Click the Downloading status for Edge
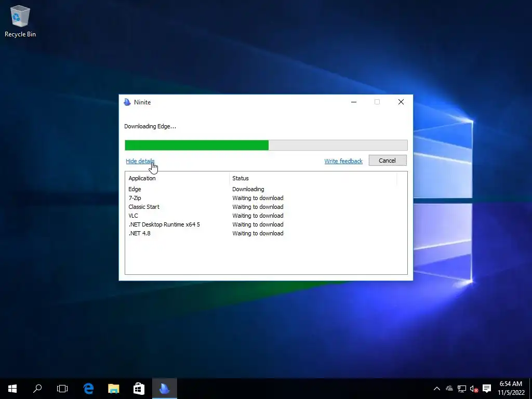Viewport: 532px width, 399px height. click(x=248, y=189)
